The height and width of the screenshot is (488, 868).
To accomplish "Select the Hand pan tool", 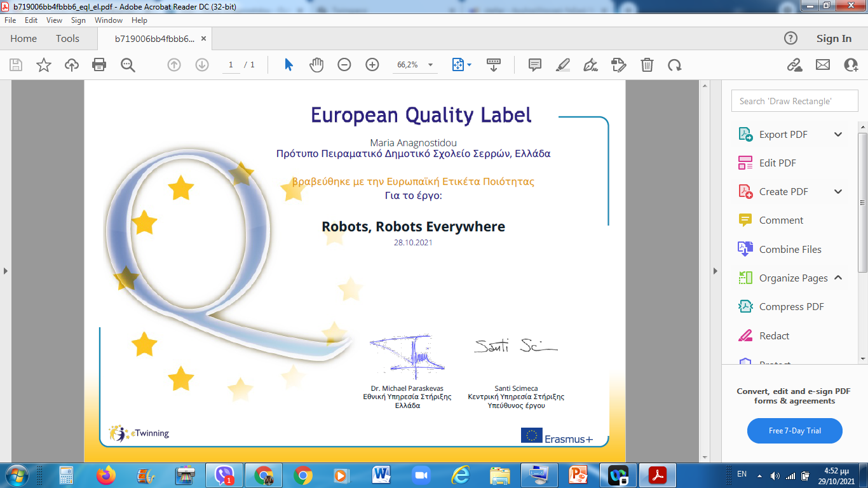I will (316, 65).
